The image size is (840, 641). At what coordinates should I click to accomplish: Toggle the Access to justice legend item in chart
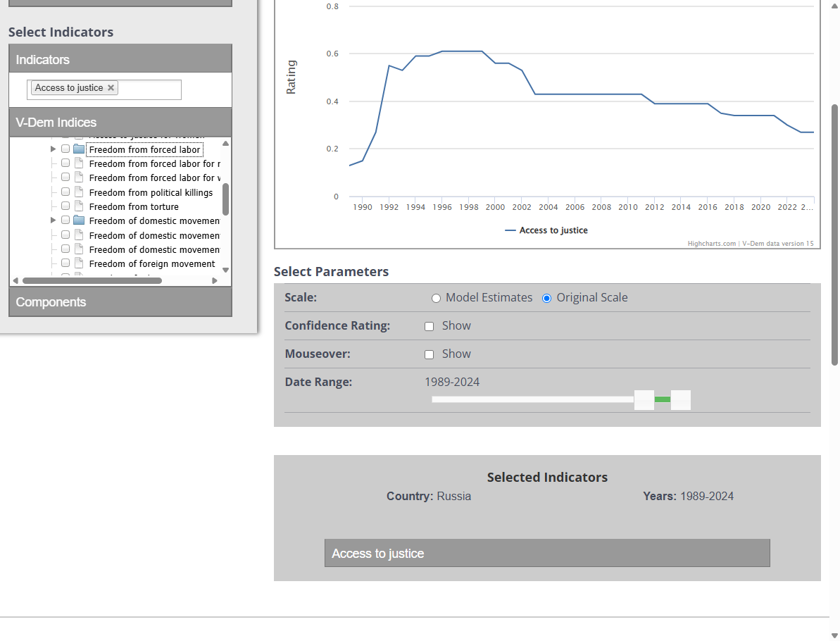(546, 230)
